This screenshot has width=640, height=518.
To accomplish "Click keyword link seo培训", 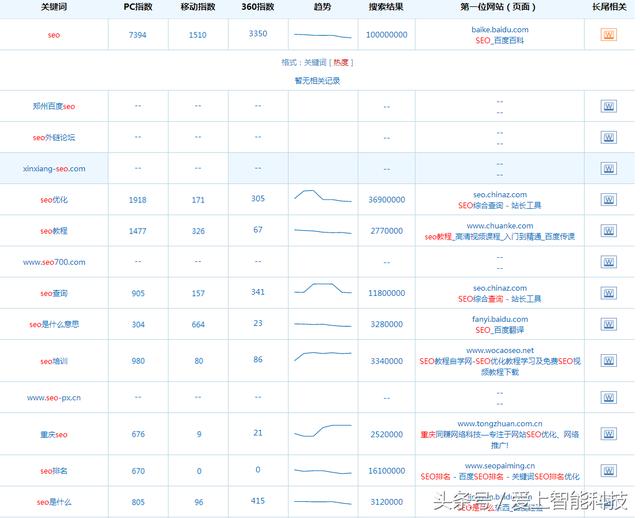I will click(54, 361).
